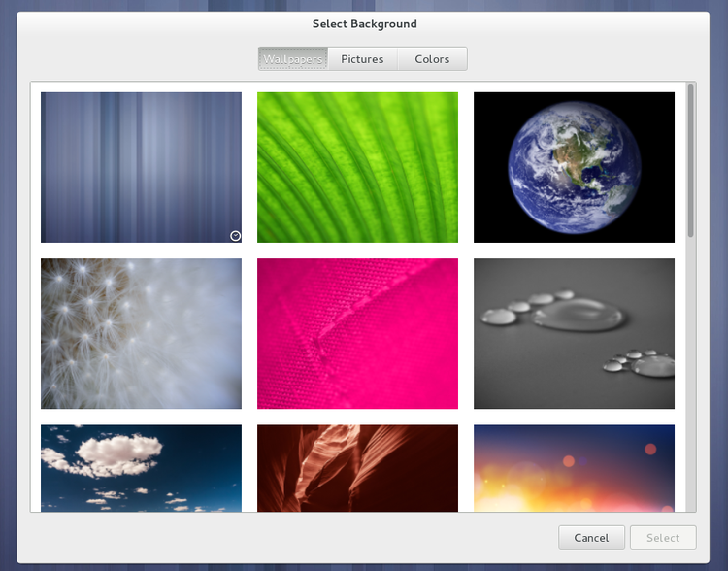The width and height of the screenshot is (728, 571).
Task: Open the Pictures tab
Action: (x=362, y=59)
